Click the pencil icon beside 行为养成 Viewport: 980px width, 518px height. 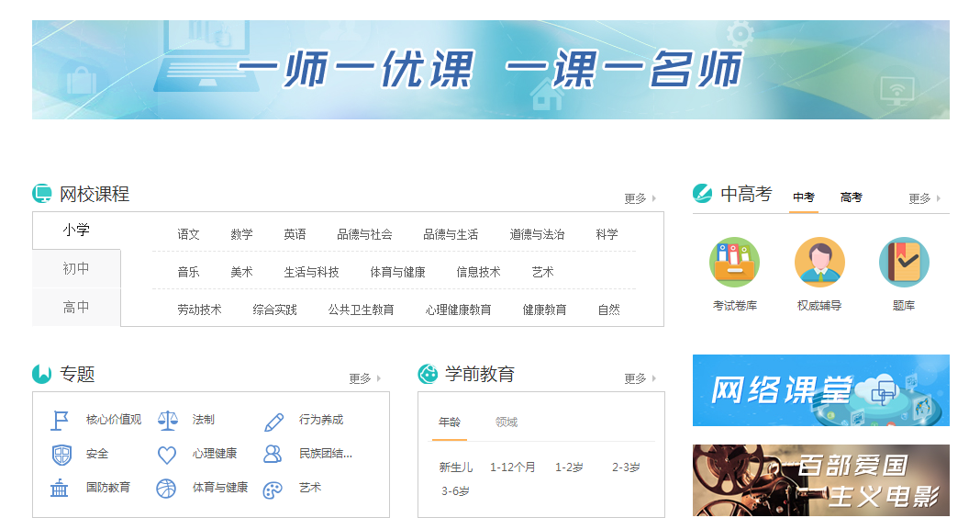pyautogui.click(x=273, y=422)
